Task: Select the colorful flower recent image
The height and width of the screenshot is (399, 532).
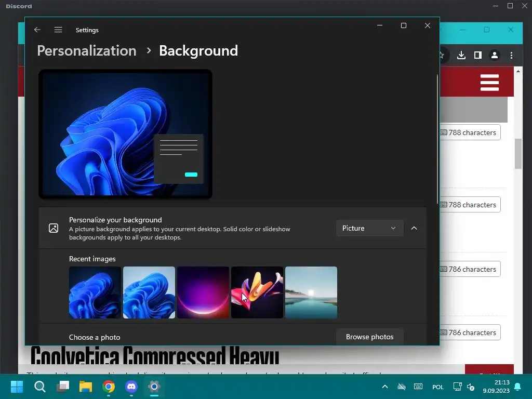Action: tap(257, 292)
